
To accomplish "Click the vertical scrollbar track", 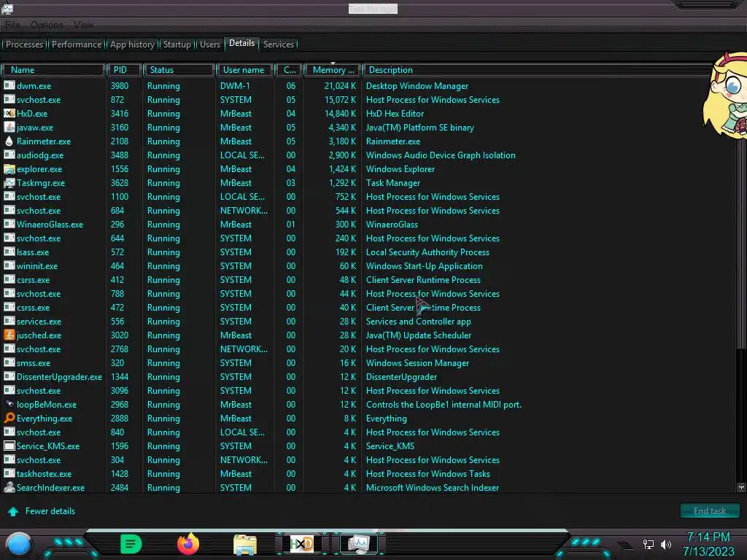I will (741, 415).
